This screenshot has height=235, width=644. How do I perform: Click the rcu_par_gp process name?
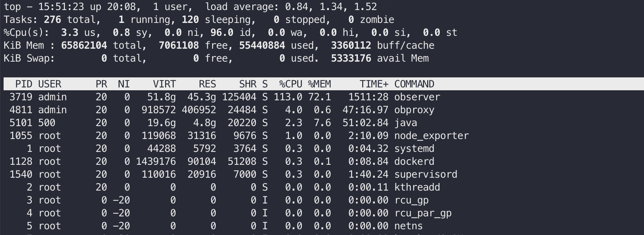pyautogui.click(x=423, y=213)
